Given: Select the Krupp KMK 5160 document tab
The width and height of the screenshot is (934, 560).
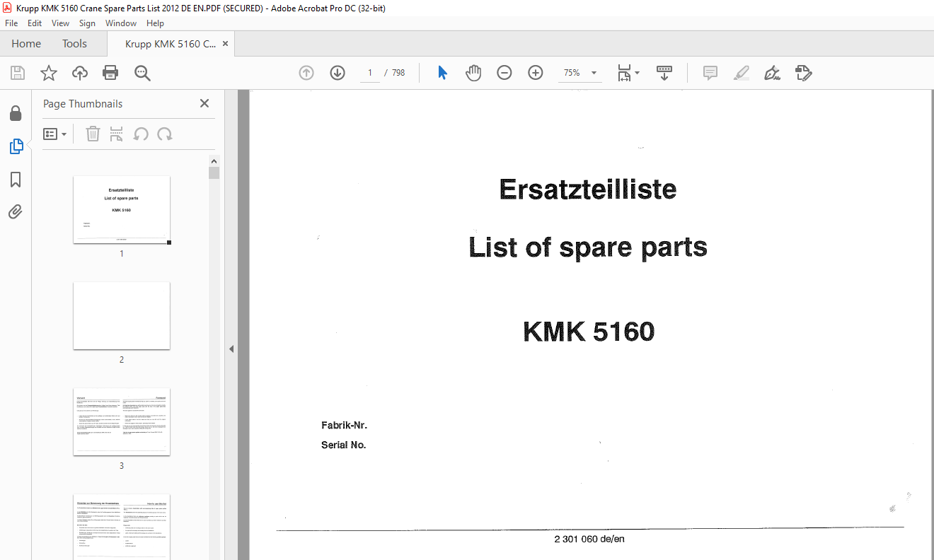Looking at the screenshot, I should [x=171, y=44].
